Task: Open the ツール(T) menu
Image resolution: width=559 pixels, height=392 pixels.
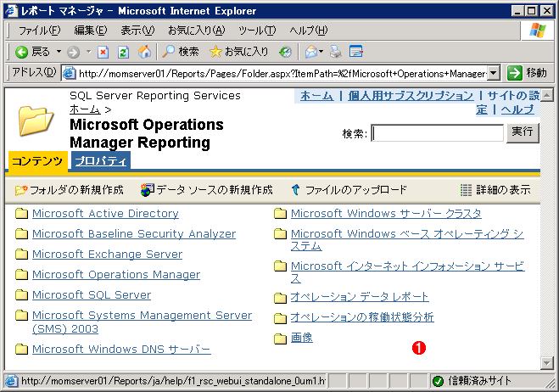Action: click(x=257, y=31)
